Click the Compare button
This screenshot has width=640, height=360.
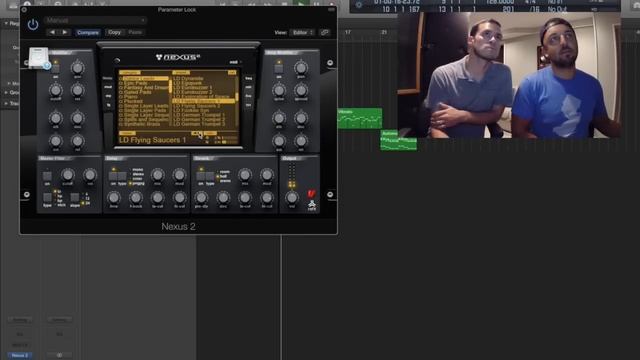click(x=88, y=32)
